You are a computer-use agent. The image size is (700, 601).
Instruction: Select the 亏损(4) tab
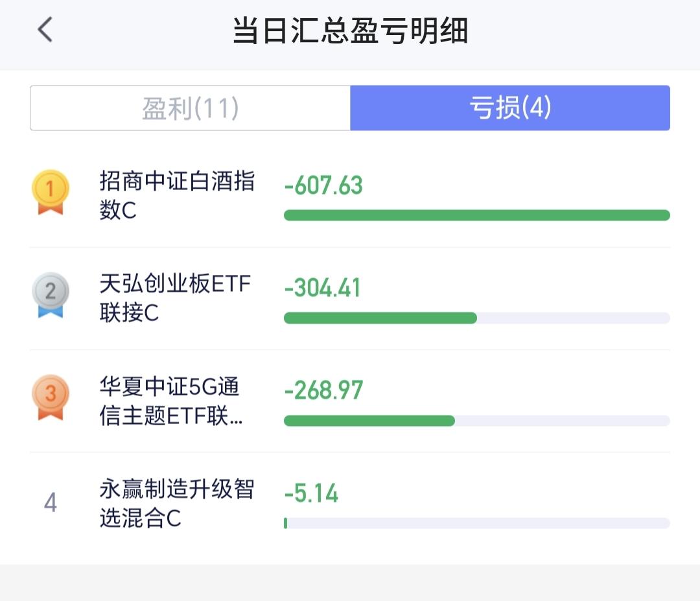click(509, 108)
